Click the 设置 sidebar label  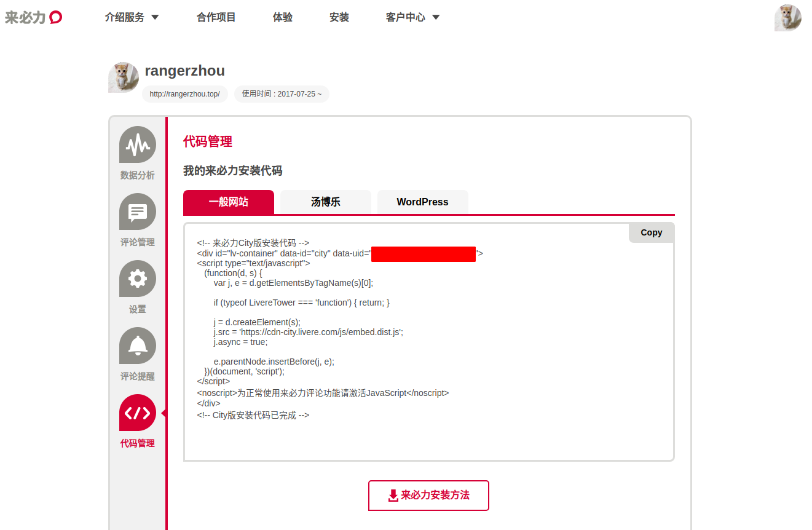point(138,309)
